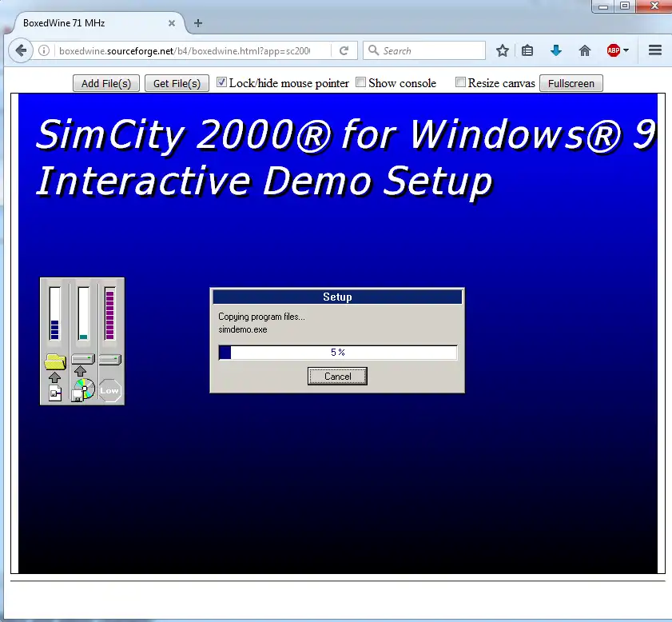Click the Low memory stop-sign icon
672x622 pixels.
click(x=109, y=390)
